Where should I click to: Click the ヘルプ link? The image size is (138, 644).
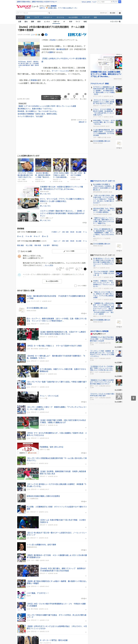pyautogui.click(x=94, y=2)
